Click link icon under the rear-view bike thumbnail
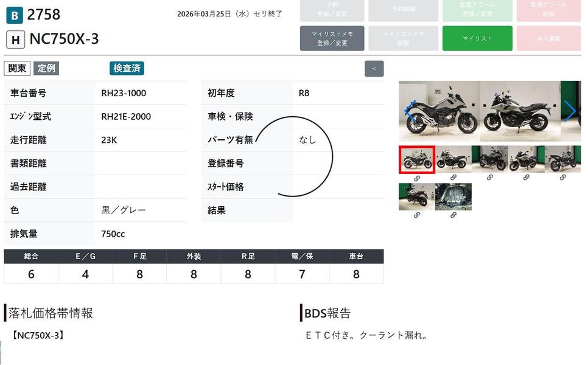 [417, 215]
